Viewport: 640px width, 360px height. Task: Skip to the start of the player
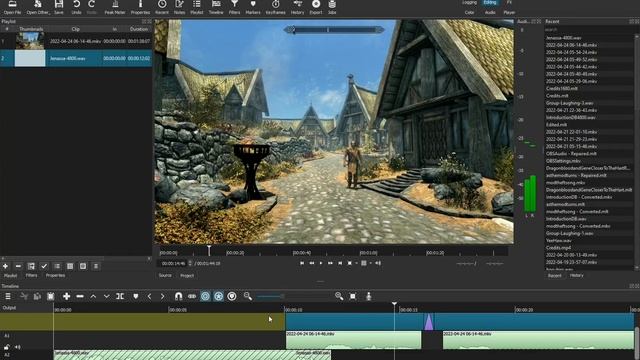302,263
